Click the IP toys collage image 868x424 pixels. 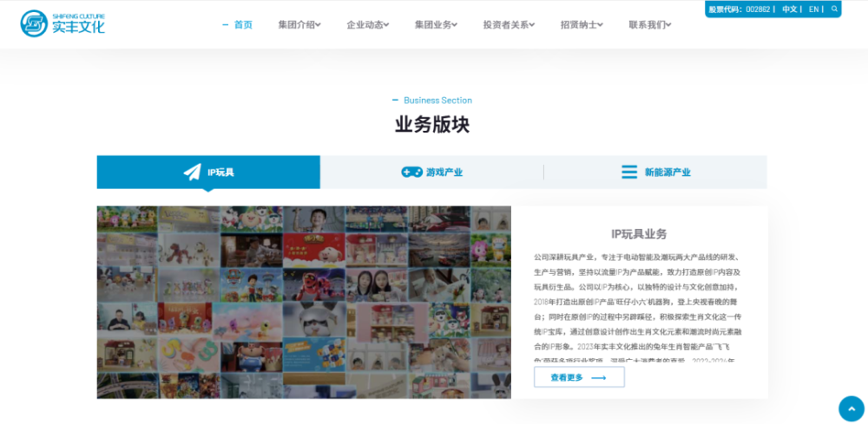304,303
